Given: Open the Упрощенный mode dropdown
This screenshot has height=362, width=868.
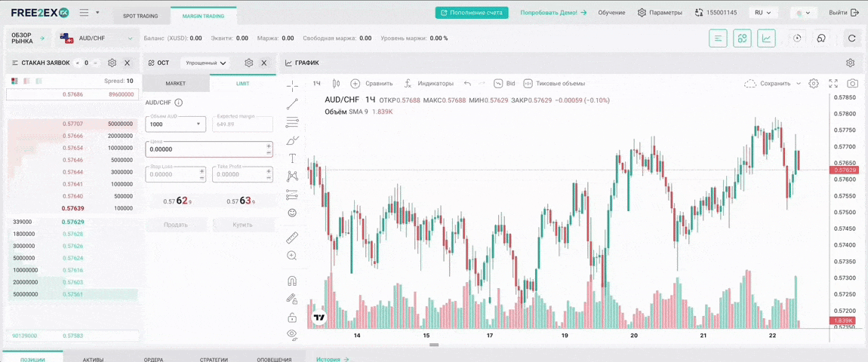Looking at the screenshot, I should (x=206, y=63).
